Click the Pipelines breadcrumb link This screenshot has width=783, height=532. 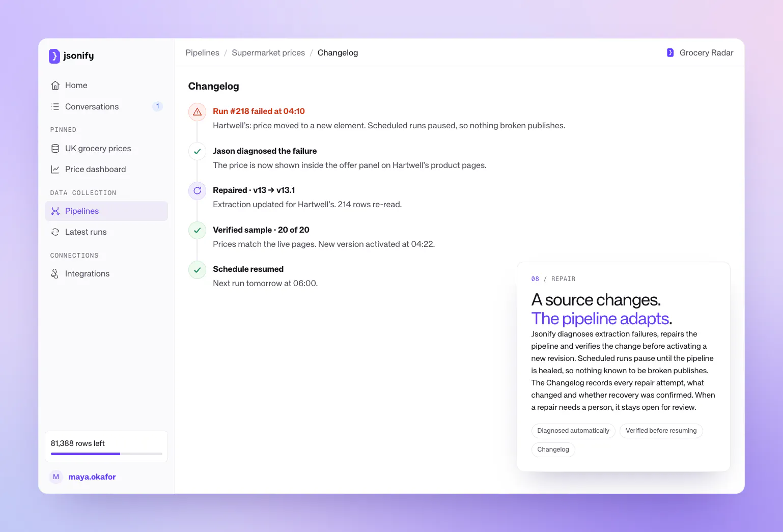202,53
